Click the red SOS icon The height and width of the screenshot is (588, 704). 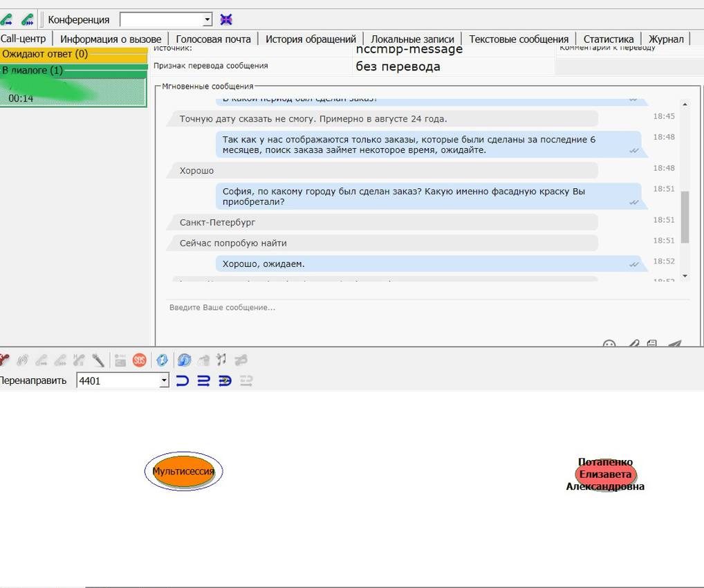[140, 360]
